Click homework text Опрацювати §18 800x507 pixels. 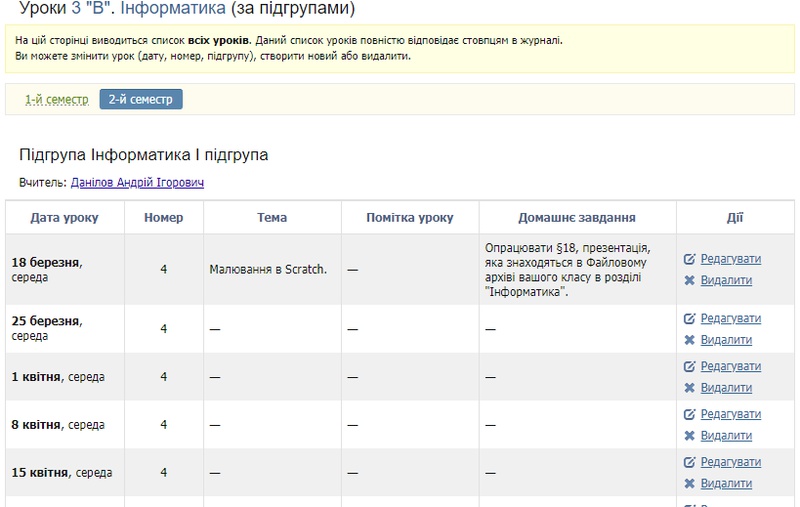[x=567, y=270]
